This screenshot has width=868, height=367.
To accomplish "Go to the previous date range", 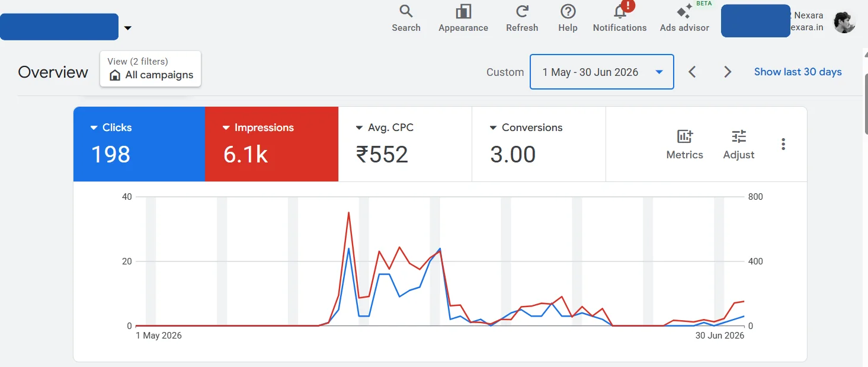I will 692,72.
